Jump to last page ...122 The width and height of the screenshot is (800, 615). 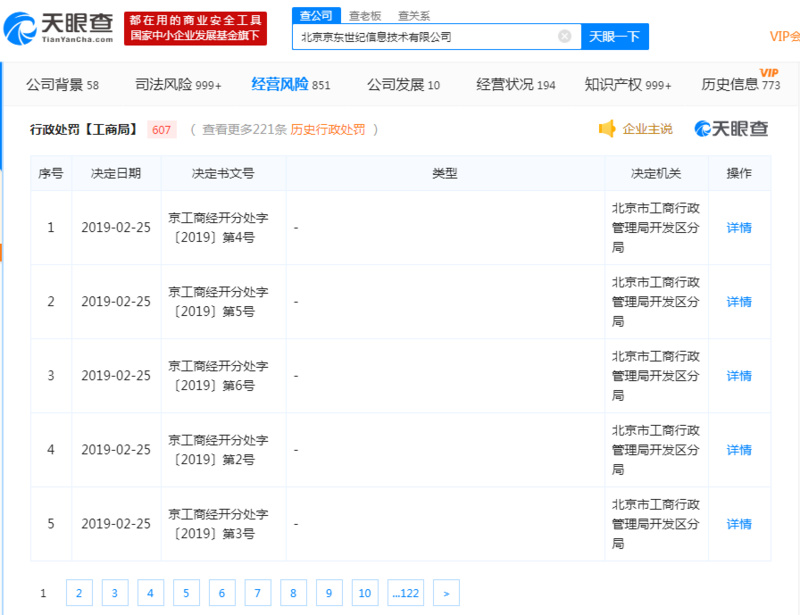point(406,593)
